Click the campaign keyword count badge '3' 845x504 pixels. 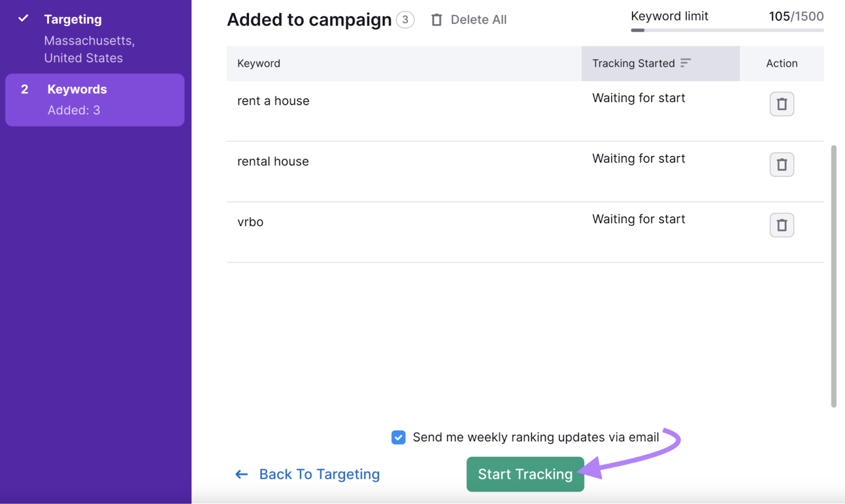[x=405, y=20]
